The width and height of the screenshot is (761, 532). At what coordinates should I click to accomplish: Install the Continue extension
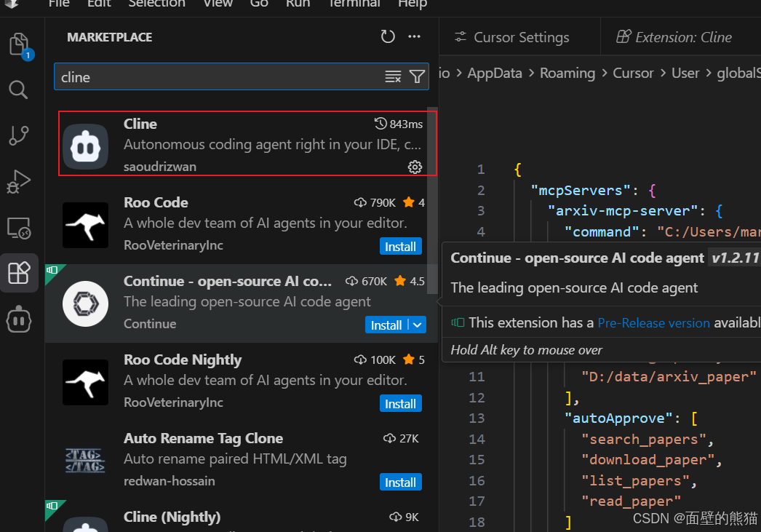pyautogui.click(x=386, y=325)
